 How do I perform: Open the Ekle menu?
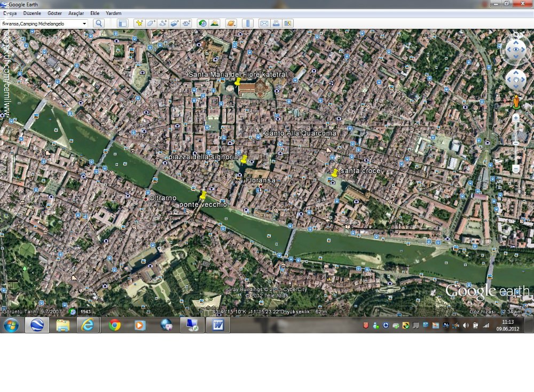(x=95, y=13)
